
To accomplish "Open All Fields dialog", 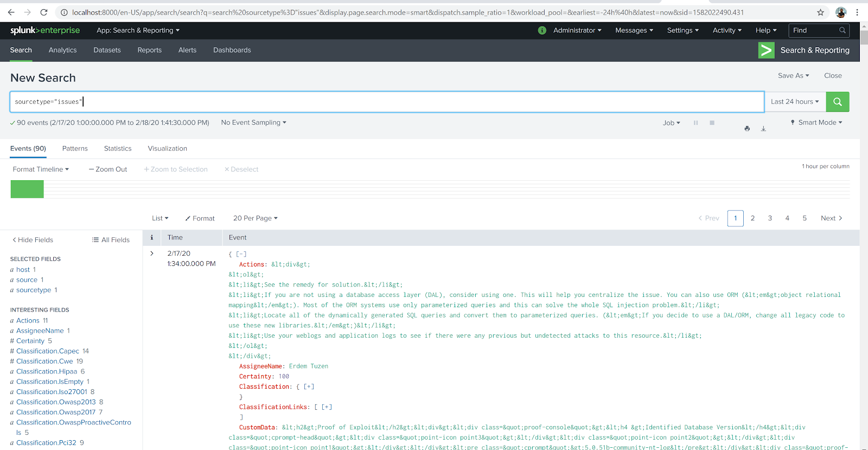I will (x=111, y=240).
